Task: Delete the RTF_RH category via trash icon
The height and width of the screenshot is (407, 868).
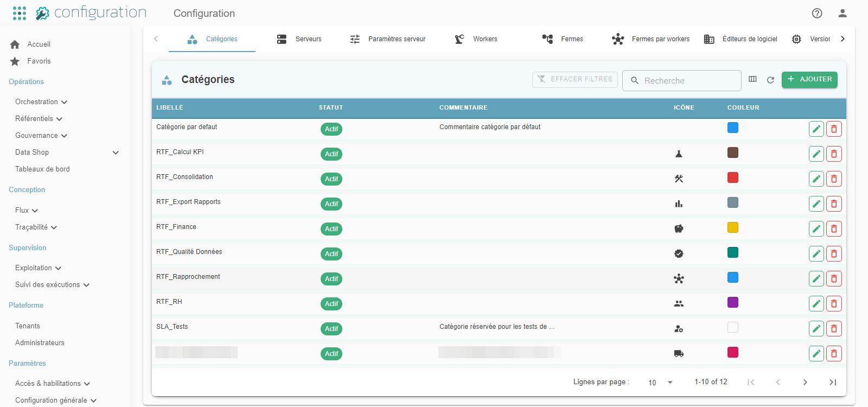Action: [x=834, y=304]
